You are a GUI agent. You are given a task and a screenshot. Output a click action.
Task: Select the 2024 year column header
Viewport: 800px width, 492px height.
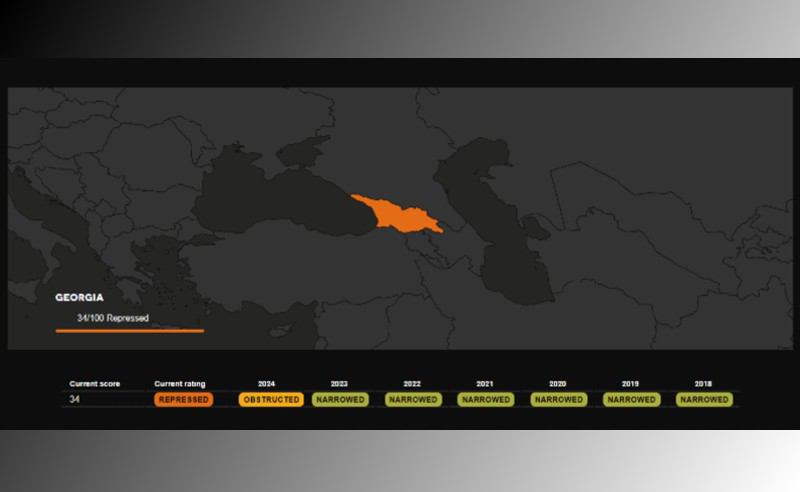(266, 383)
